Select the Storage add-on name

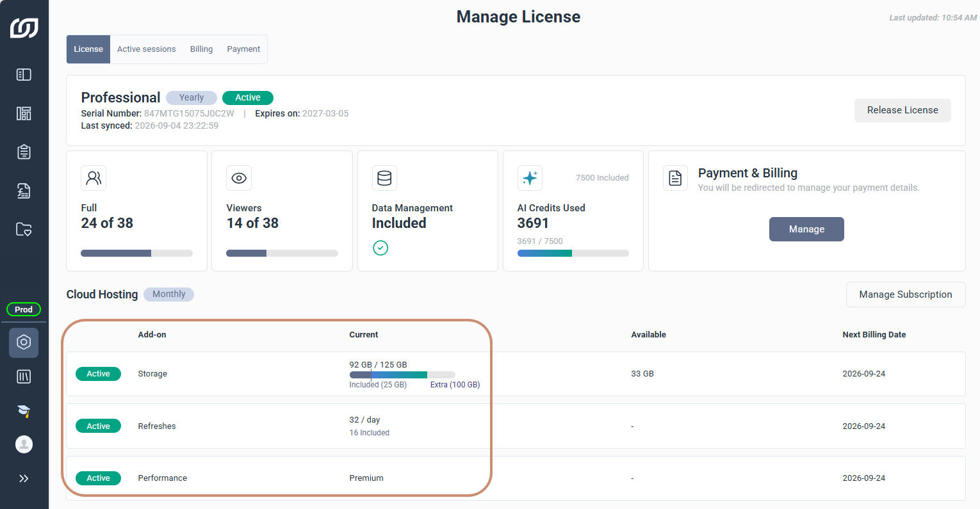pyautogui.click(x=152, y=374)
